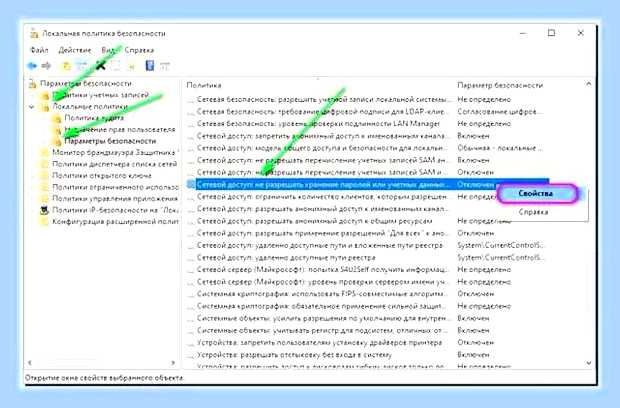This screenshot has width=620, height=408.
Task: Select policy уровень проверки подлинности LAN Manager
Action: coord(318,124)
